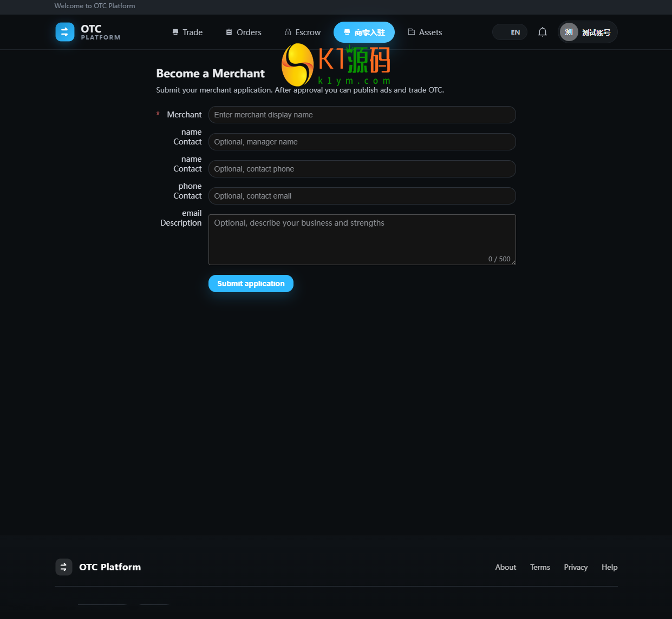This screenshot has width=672, height=619.
Task: Click the footer OTC Platform logo icon
Action: [x=64, y=567]
